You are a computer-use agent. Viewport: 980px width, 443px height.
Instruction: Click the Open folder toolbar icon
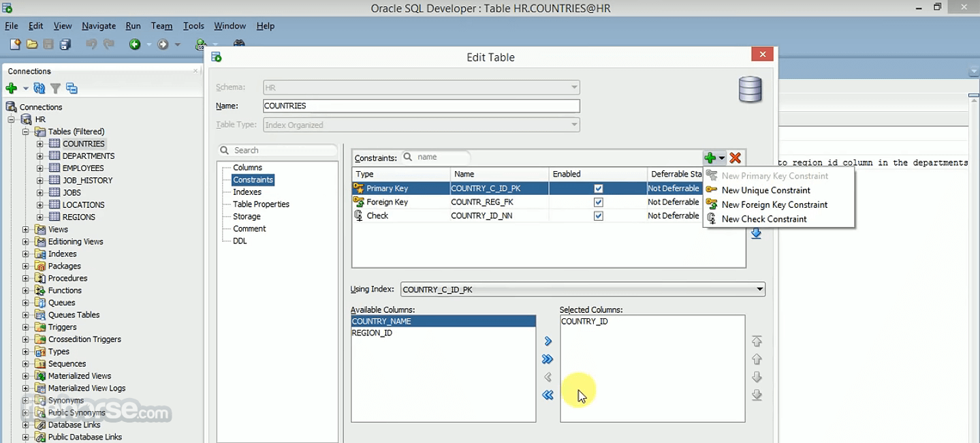tap(32, 44)
